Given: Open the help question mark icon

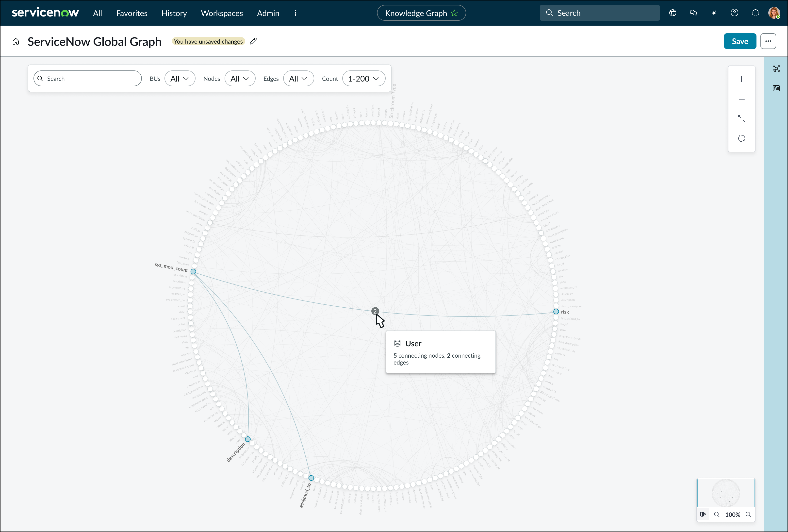Looking at the screenshot, I should click(734, 13).
